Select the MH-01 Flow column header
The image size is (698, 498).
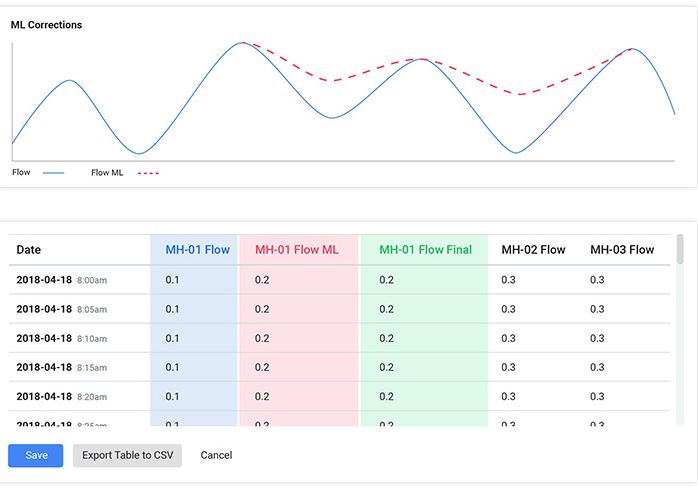coord(197,250)
